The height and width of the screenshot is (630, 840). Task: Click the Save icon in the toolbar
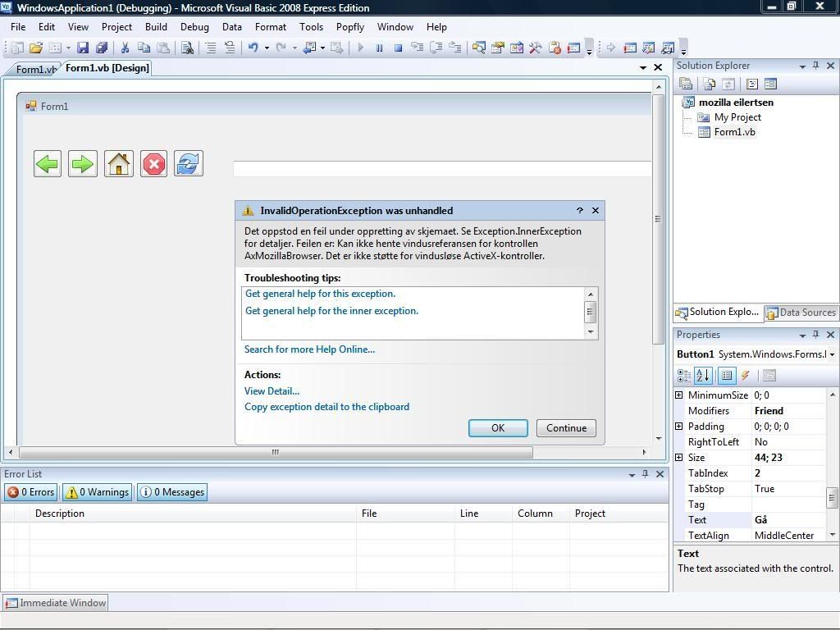coord(83,48)
